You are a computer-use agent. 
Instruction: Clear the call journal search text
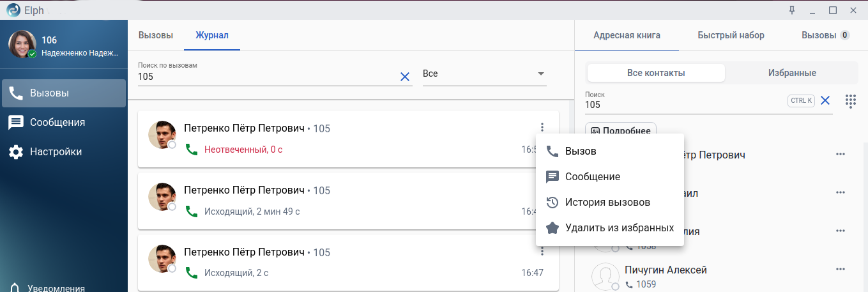click(404, 77)
